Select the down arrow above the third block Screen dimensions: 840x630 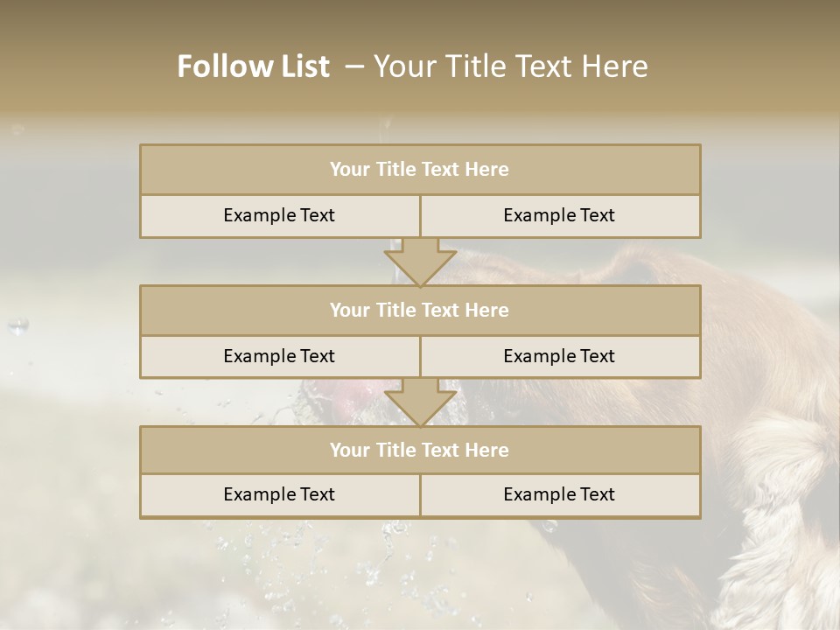tap(420, 402)
